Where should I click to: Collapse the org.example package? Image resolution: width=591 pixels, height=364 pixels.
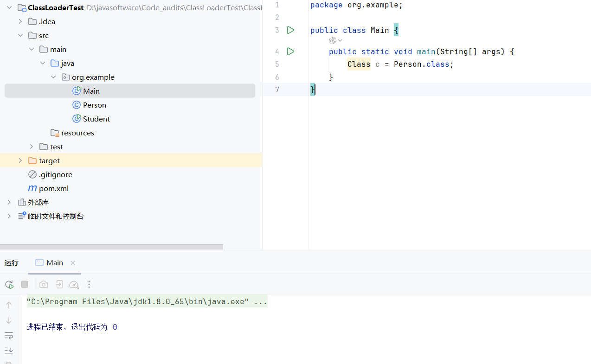click(53, 77)
